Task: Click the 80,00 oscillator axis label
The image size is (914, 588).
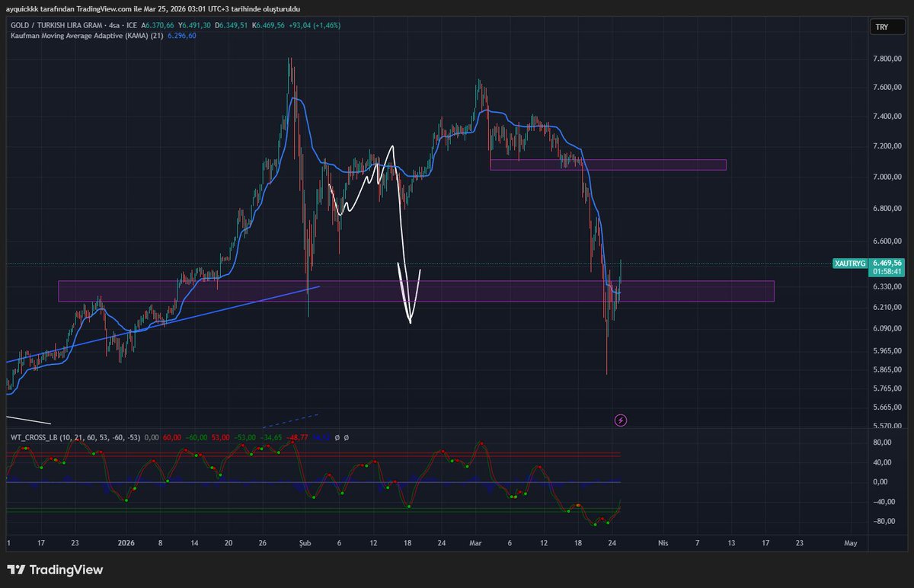Action: click(x=880, y=442)
